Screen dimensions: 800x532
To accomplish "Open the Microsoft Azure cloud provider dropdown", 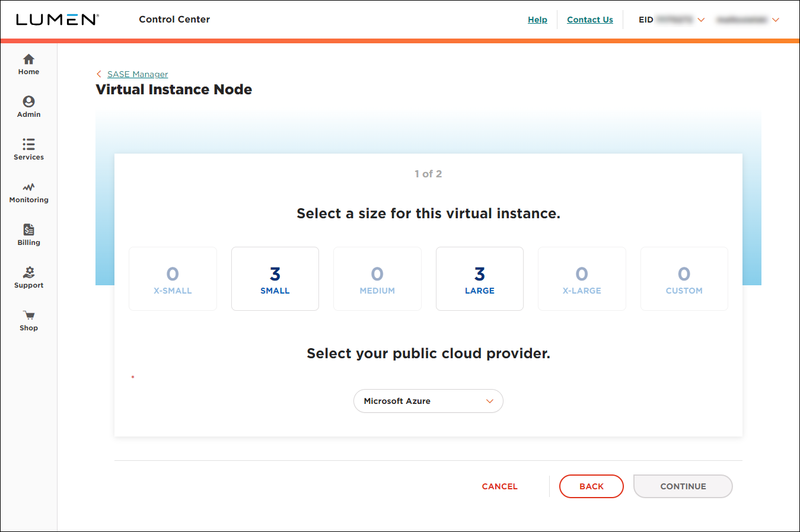I will point(428,401).
